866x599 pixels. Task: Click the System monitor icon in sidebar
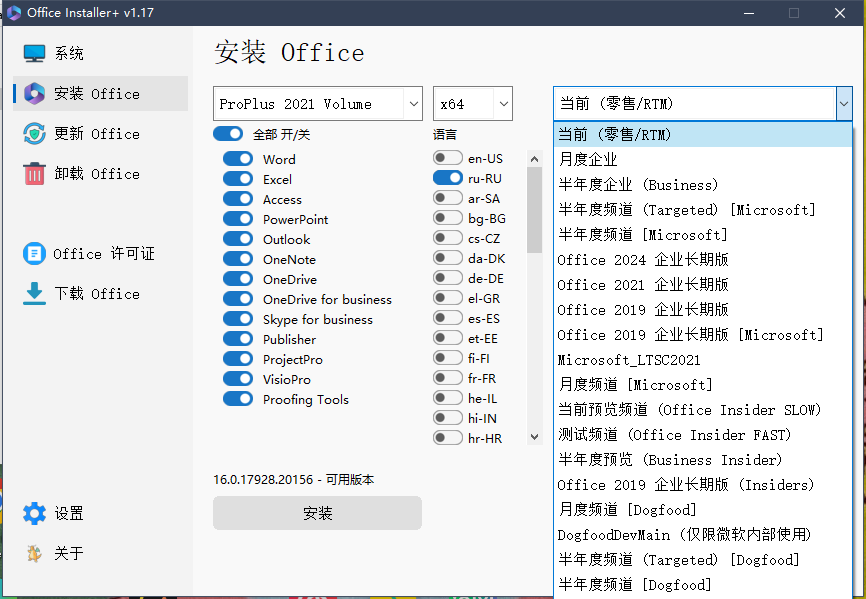pos(35,54)
